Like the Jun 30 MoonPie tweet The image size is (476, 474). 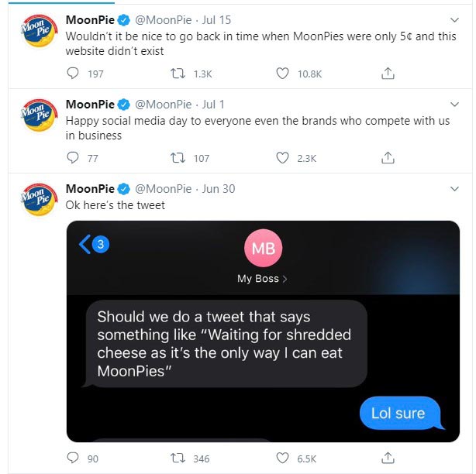point(283,458)
